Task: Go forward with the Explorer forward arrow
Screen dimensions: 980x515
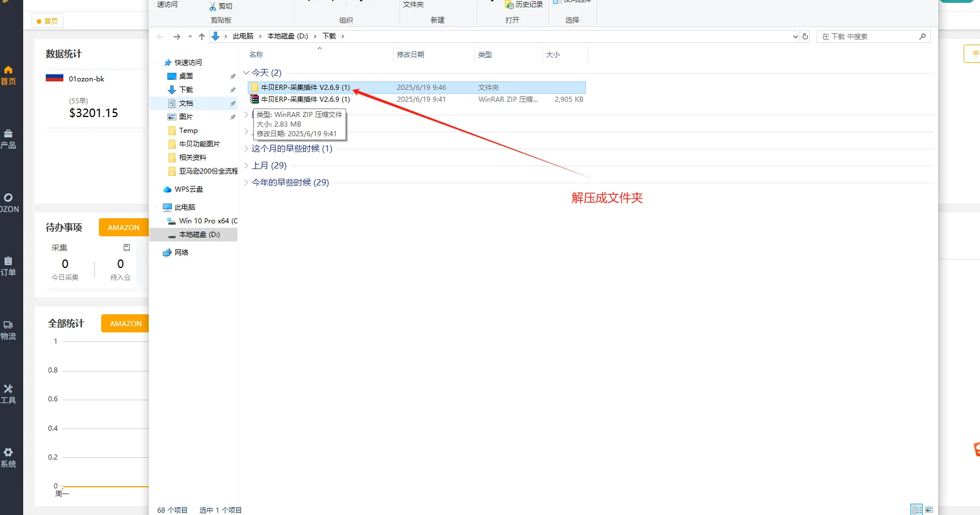Action: pyautogui.click(x=177, y=37)
